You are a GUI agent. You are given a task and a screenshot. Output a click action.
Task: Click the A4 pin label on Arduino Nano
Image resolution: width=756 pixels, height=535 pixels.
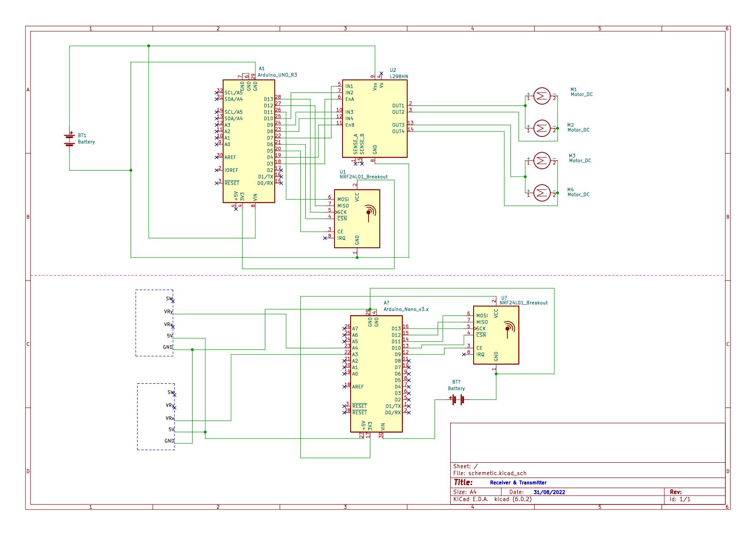coord(355,348)
